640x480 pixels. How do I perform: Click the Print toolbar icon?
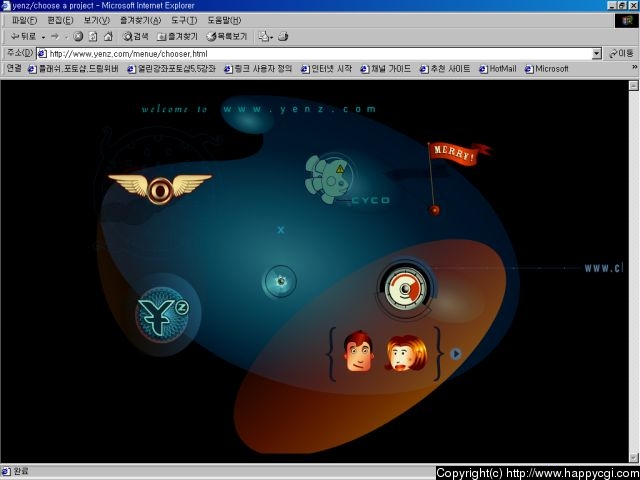(x=283, y=37)
